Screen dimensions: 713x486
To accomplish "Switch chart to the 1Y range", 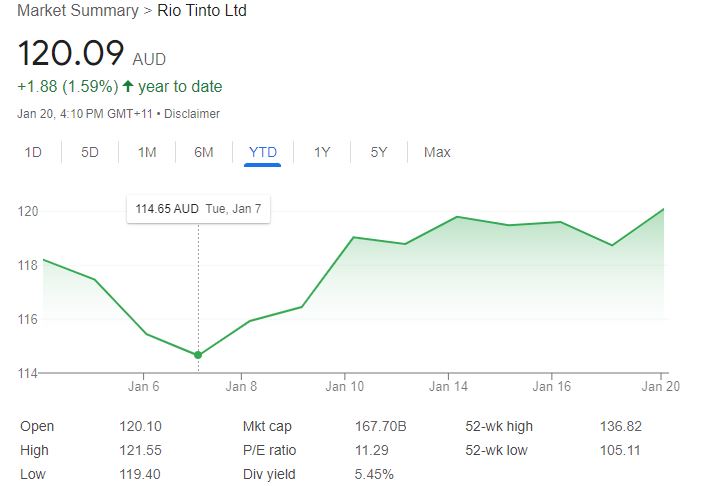I will click(322, 152).
